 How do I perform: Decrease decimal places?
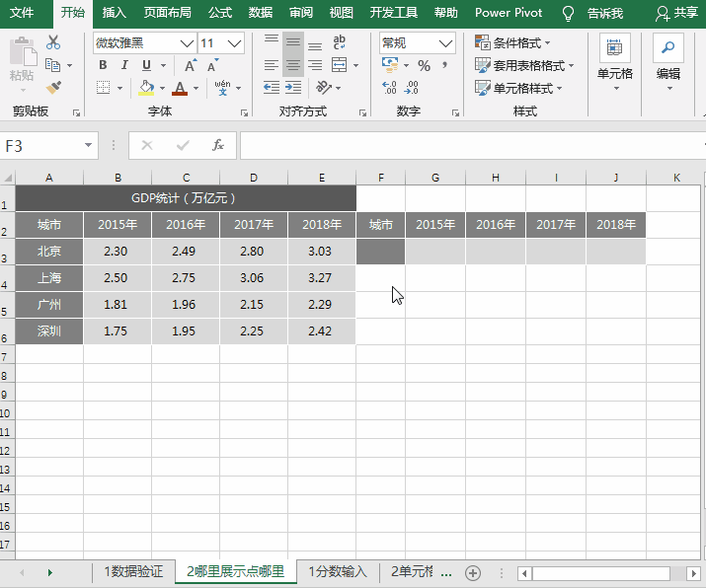click(412, 87)
